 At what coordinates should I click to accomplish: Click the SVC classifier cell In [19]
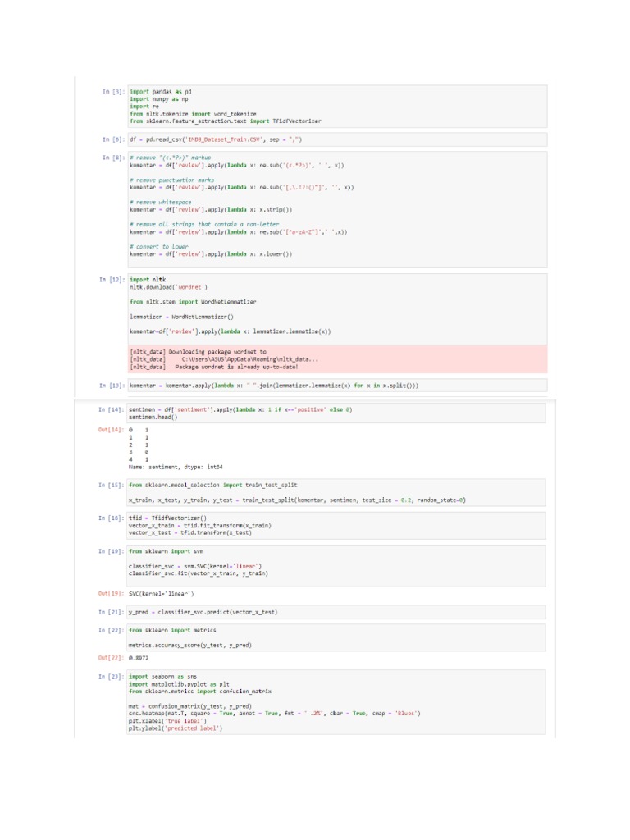336,566
